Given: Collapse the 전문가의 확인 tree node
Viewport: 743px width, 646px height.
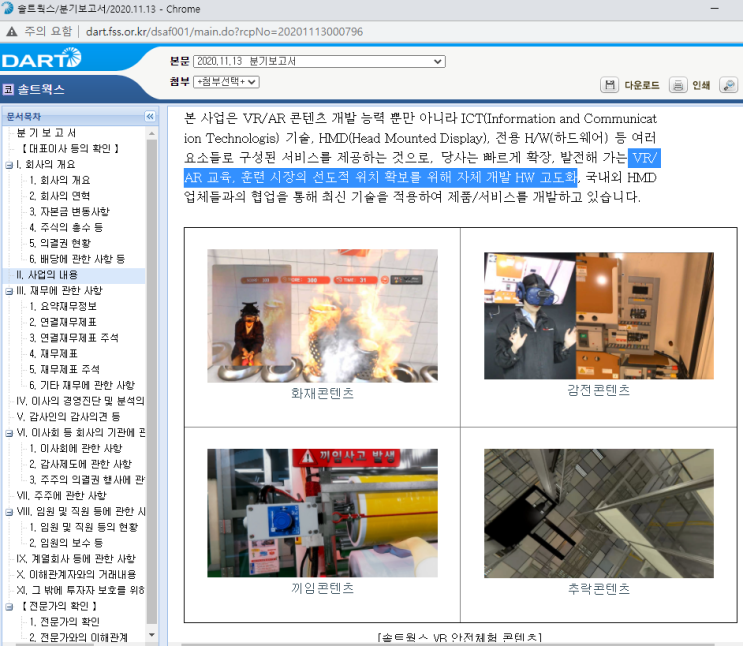Looking at the screenshot, I should coord(9,607).
